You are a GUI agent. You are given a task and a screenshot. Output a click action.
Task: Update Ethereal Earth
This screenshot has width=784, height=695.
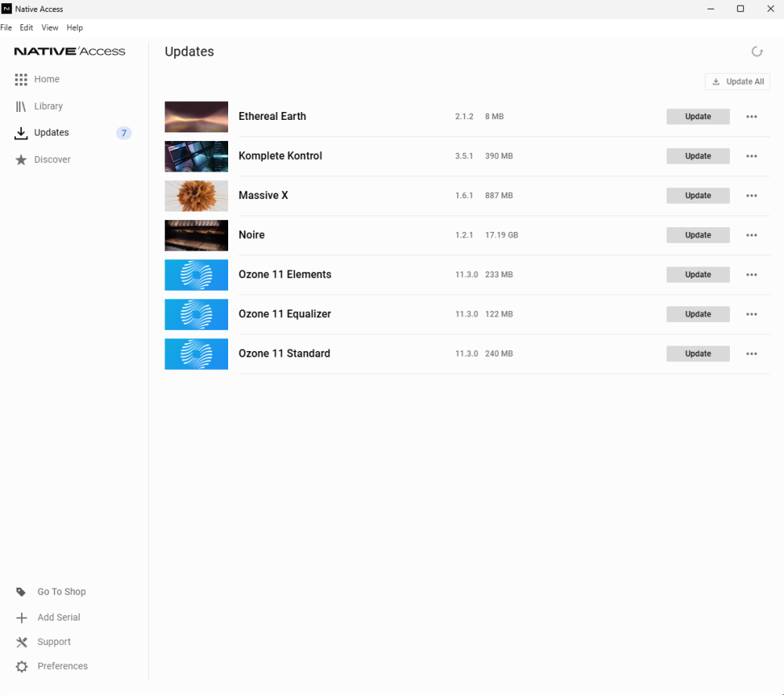[698, 117]
